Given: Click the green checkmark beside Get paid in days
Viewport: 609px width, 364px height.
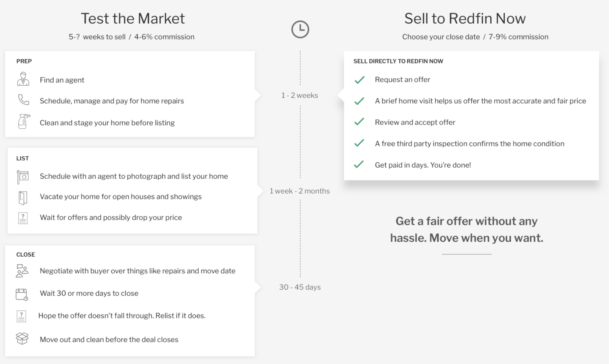Looking at the screenshot, I should (x=359, y=164).
